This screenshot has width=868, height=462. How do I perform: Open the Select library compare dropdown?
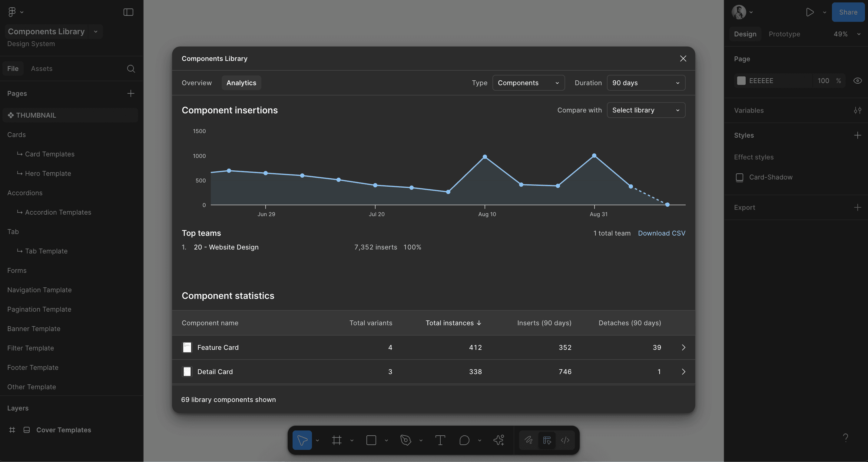click(646, 110)
